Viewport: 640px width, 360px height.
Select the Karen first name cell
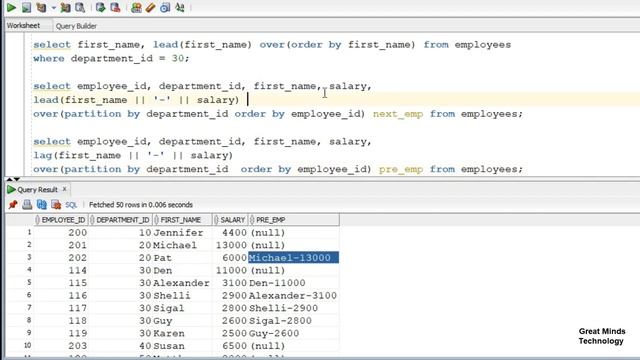coord(182,333)
